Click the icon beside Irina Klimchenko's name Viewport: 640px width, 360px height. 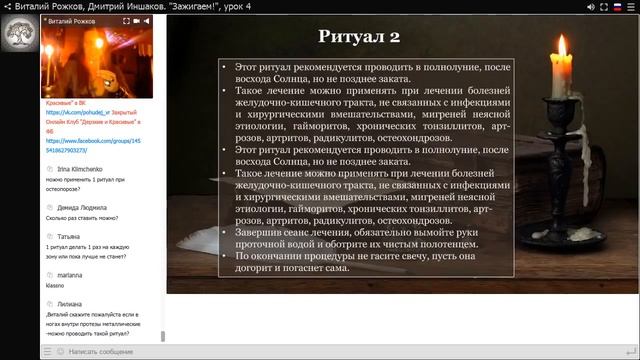(x=50, y=169)
